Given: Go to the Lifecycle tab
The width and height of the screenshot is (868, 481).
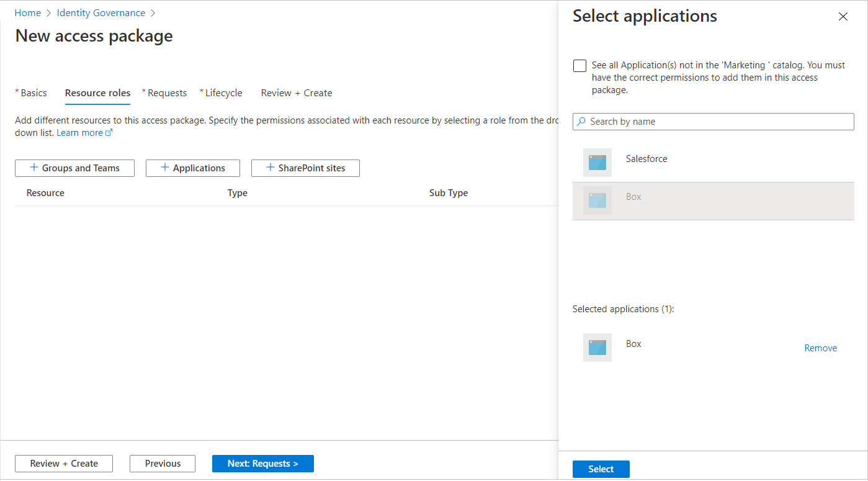Looking at the screenshot, I should (x=223, y=93).
